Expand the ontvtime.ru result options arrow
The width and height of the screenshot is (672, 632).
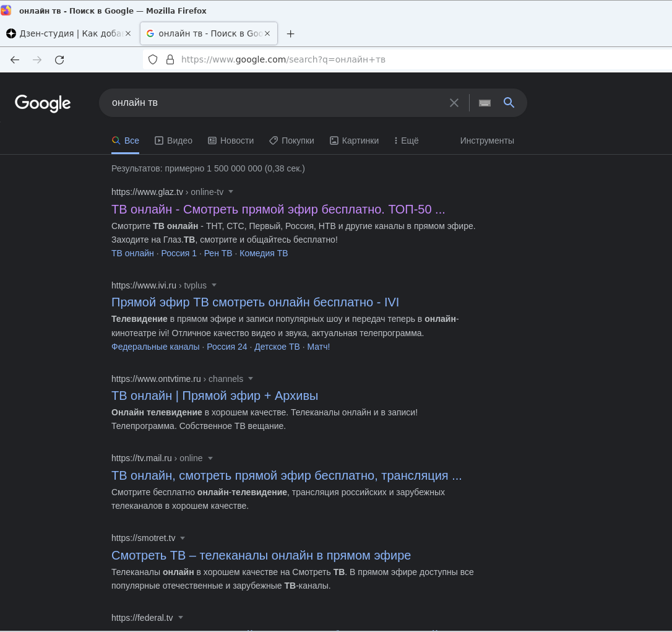click(x=251, y=379)
